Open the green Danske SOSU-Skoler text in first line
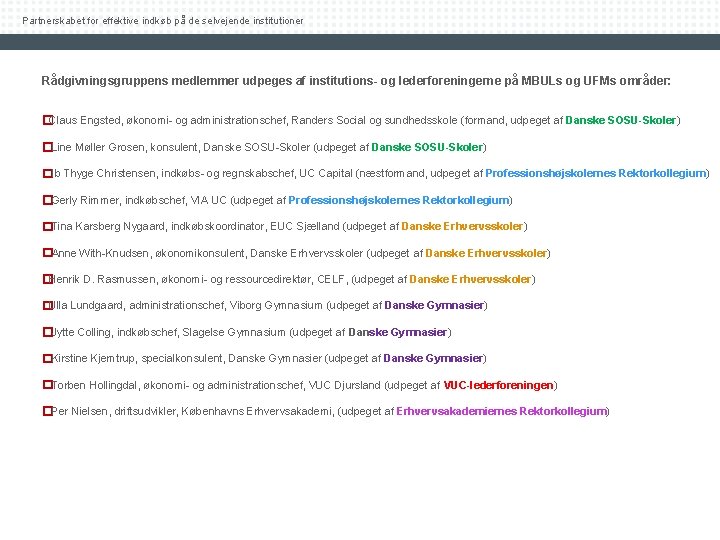Image resolution: width=720 pixels, height=540 pixels. pos(621,120)
